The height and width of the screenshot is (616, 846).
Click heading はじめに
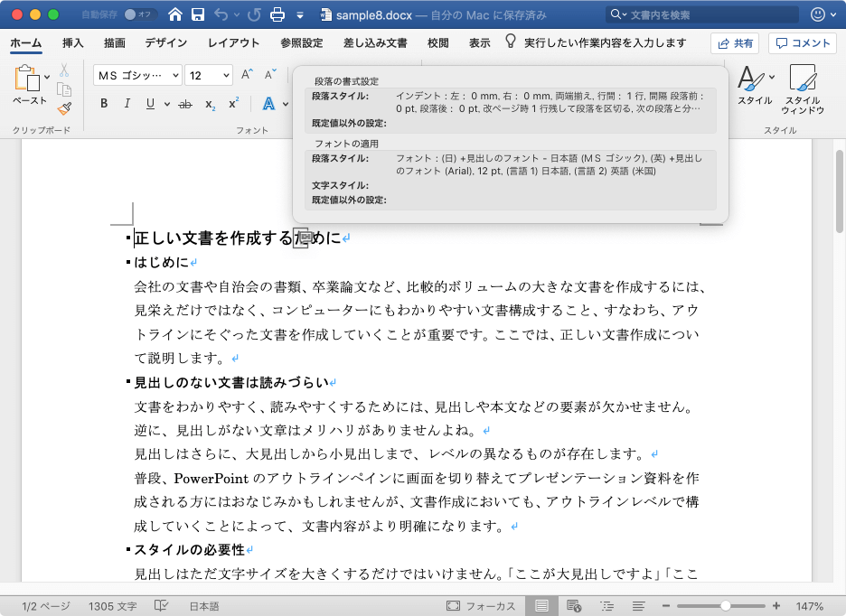pyautogui.click(x=161, y=262)
